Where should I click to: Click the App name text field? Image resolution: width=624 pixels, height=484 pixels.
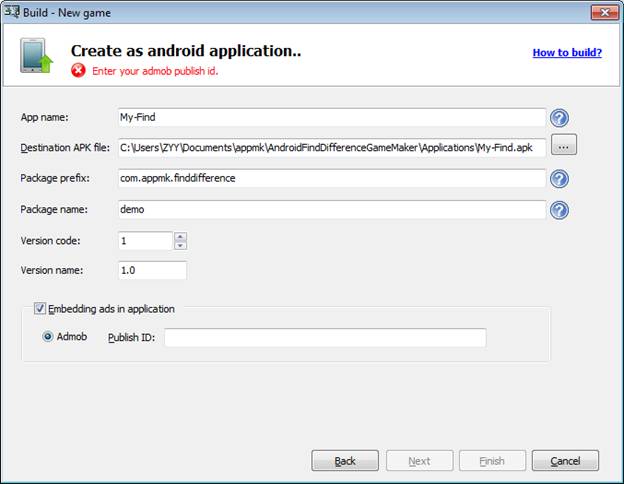coord(332,117)
